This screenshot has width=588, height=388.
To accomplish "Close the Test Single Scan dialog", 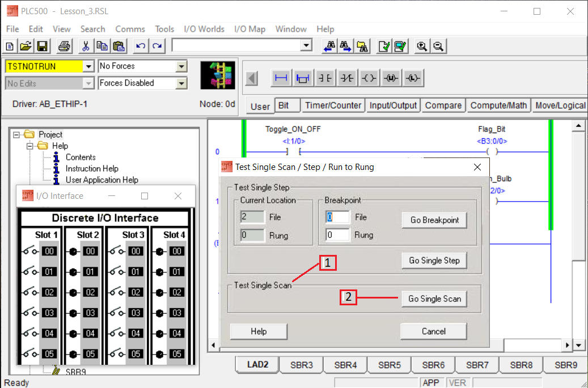I will click(477, 167).
